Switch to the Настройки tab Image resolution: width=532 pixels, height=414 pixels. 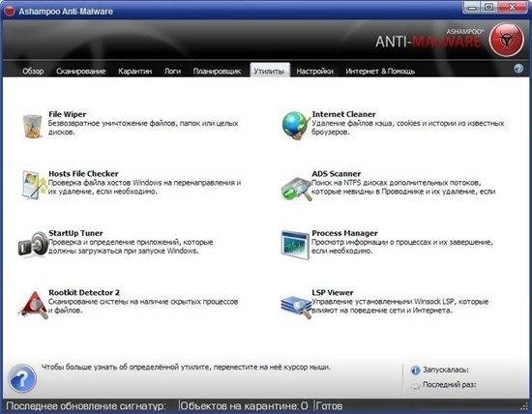pos(315,72)
